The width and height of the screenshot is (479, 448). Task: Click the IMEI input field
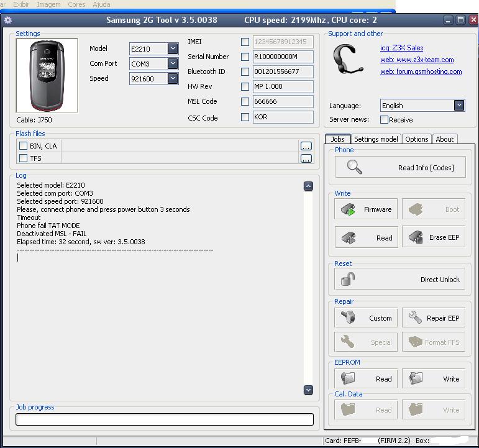point(283,42)
